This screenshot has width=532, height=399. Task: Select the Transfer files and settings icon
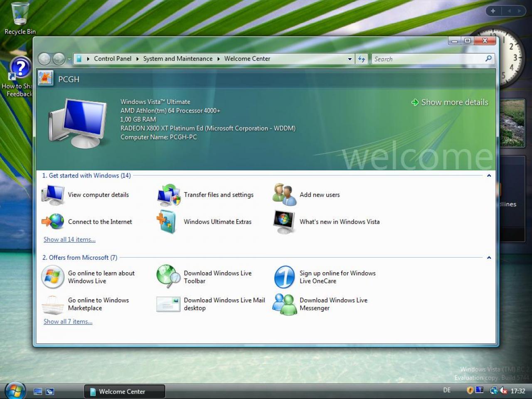(x=168, y=195)
